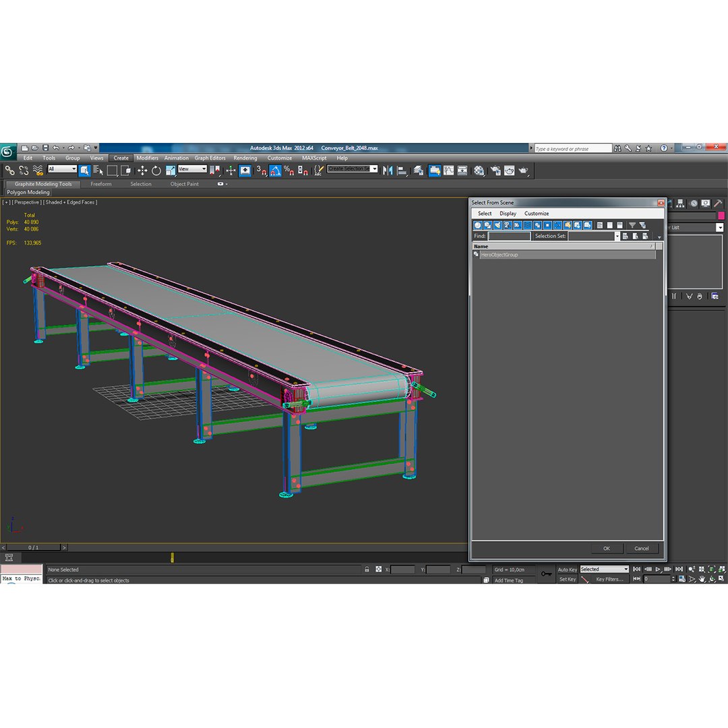Open reference coordinate system View dropdown
Image resolution: width=728 pixels, height=728 pixels.
pyautogui.click(x=192, y=169)
